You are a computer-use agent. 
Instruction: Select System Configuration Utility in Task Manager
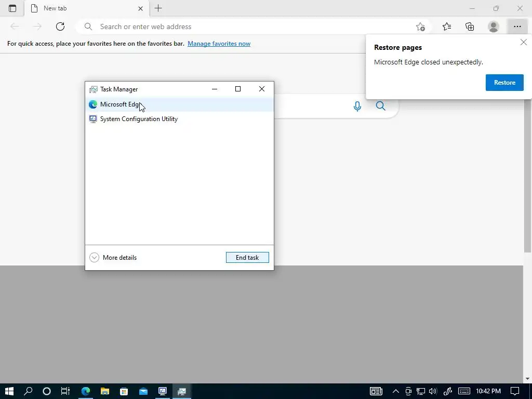(179, 119)
